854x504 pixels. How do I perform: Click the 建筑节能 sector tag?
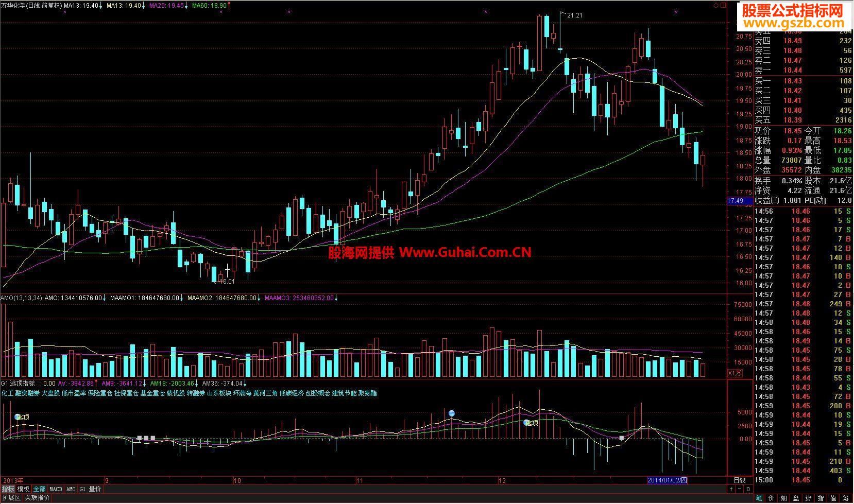(x=344, y=393)
